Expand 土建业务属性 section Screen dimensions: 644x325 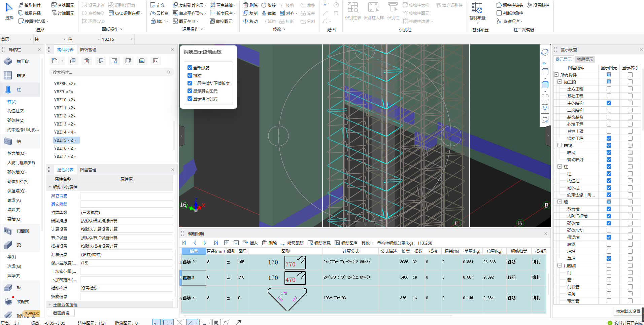pos(50,305)
